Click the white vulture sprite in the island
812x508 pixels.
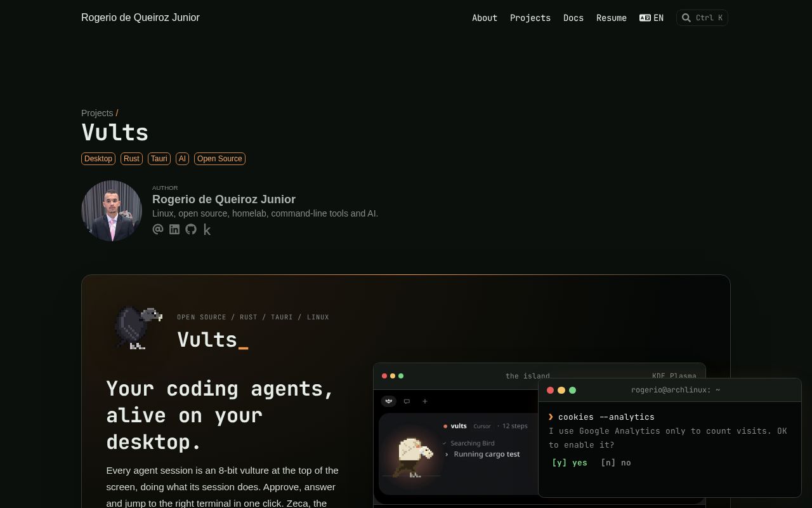(414, 457)
